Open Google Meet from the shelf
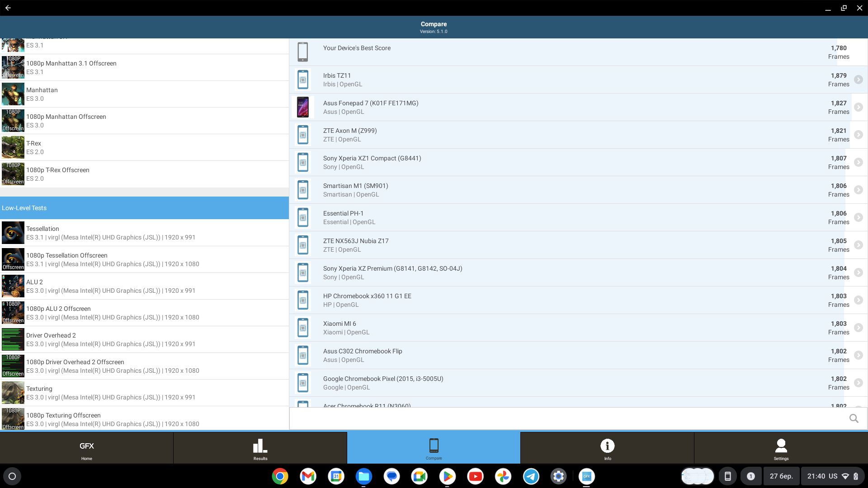 [x=420, y=476]
